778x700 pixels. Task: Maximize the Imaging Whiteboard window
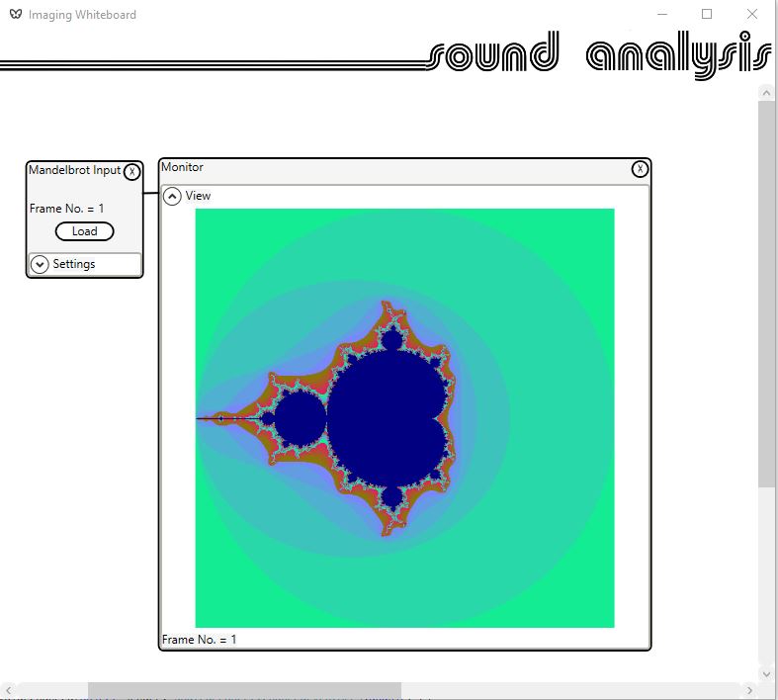point(707,15)
